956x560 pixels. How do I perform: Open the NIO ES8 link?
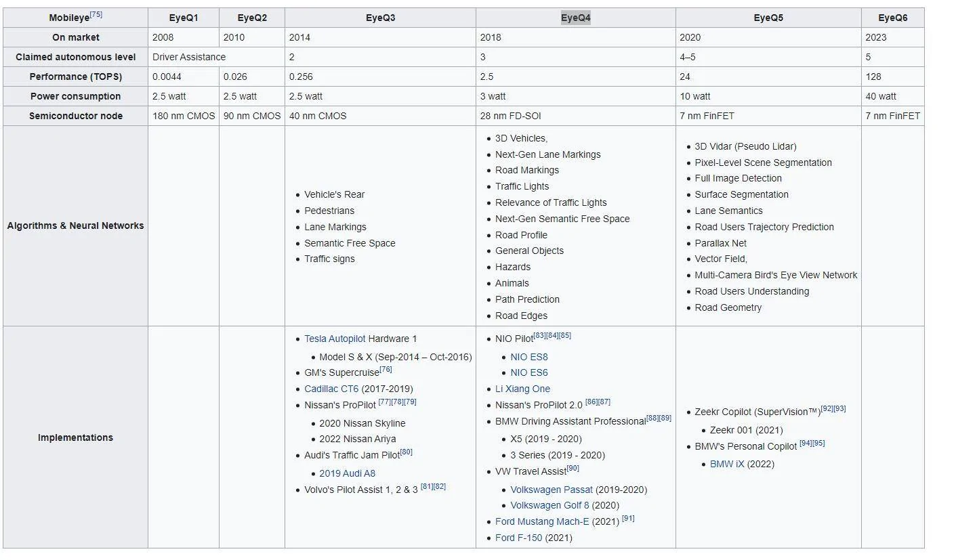(529, 357)
